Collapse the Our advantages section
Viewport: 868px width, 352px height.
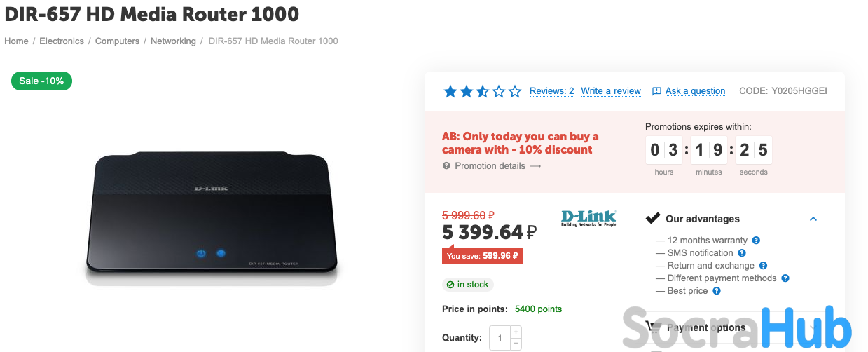pos(813,219)
